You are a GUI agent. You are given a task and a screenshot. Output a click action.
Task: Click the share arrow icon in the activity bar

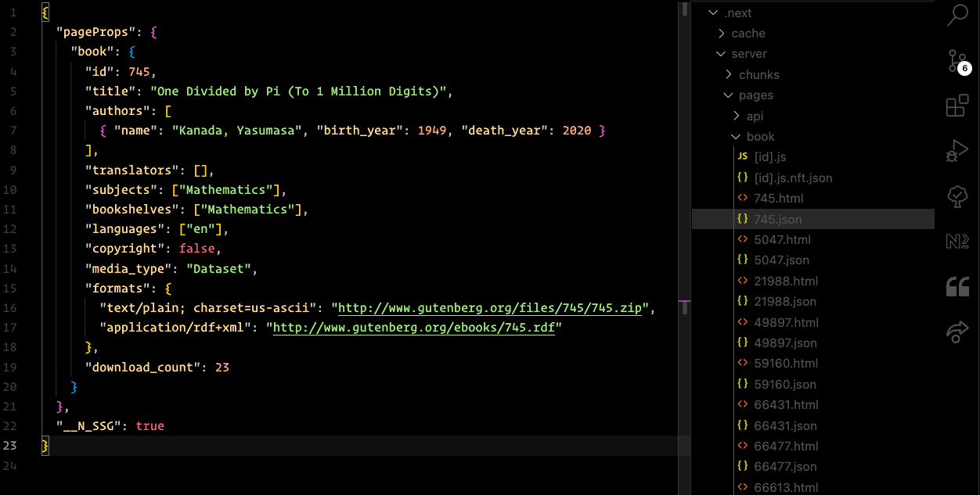tap(957, 332)
